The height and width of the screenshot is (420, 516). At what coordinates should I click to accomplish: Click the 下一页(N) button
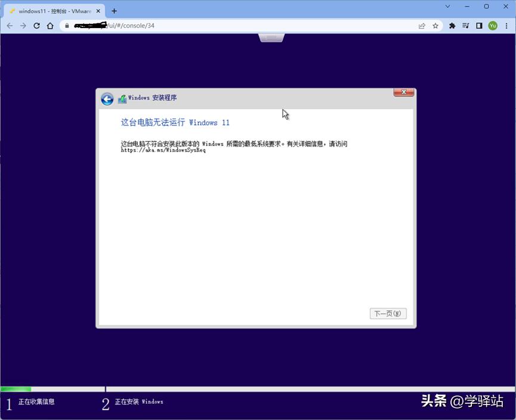click(388, 313)
